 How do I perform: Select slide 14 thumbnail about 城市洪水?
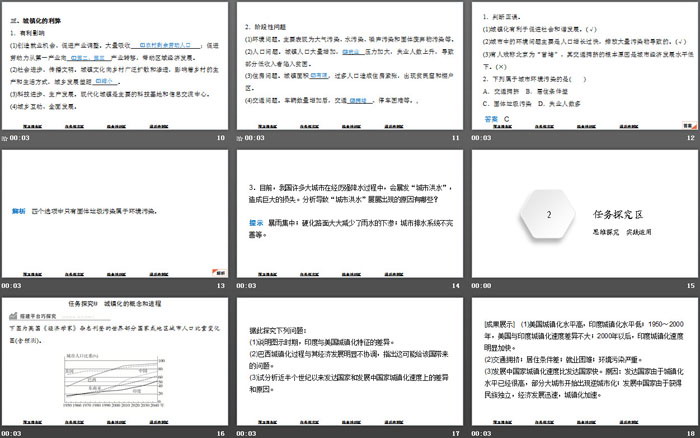click(347, 211)
